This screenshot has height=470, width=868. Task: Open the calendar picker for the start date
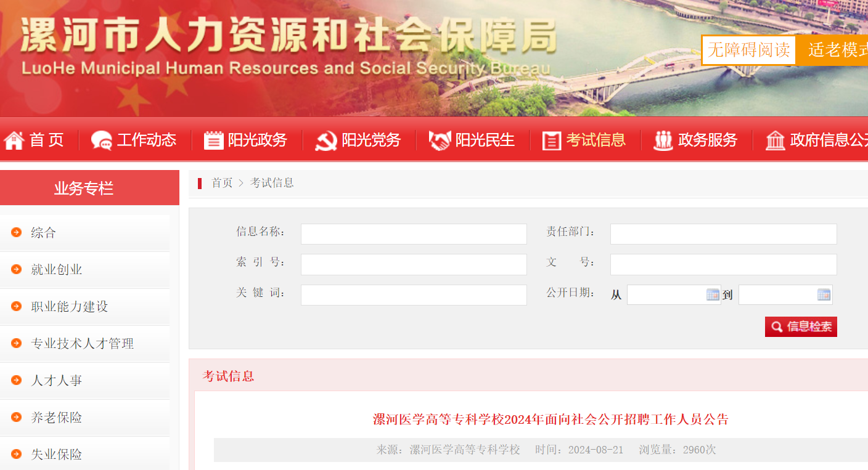click(713, 294)
